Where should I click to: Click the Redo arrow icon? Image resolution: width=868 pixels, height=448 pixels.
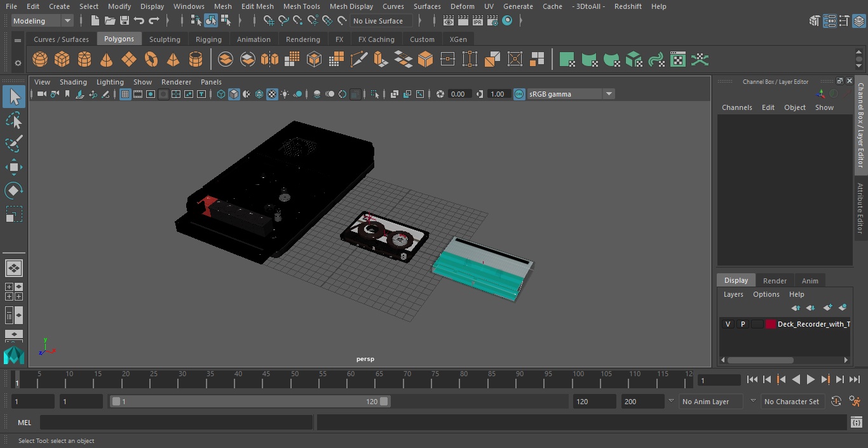(x=154, y=21)
